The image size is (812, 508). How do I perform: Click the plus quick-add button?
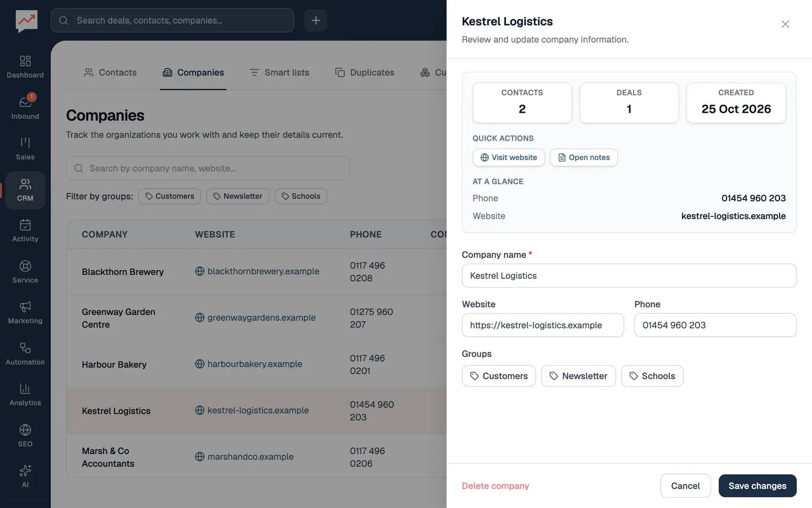coord(316,20)
